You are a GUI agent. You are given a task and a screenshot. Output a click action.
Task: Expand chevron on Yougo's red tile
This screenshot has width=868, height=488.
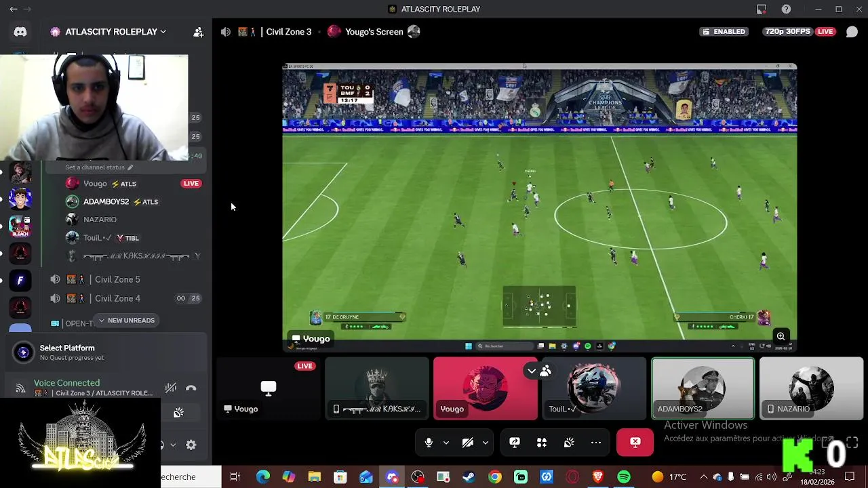pyautogui.click(x=531, y=371)
